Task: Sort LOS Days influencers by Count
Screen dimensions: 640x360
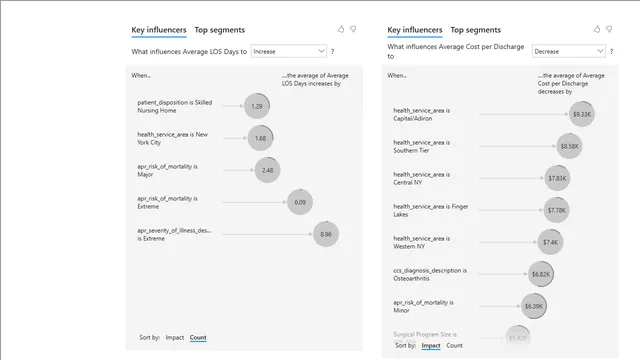Action: point(198,338)
